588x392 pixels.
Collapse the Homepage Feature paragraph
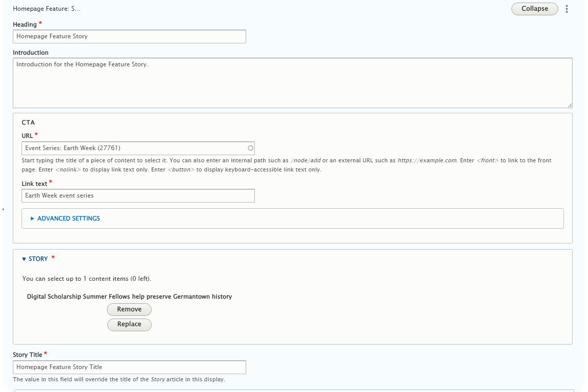pyautogui.click(x=534, y=9)
